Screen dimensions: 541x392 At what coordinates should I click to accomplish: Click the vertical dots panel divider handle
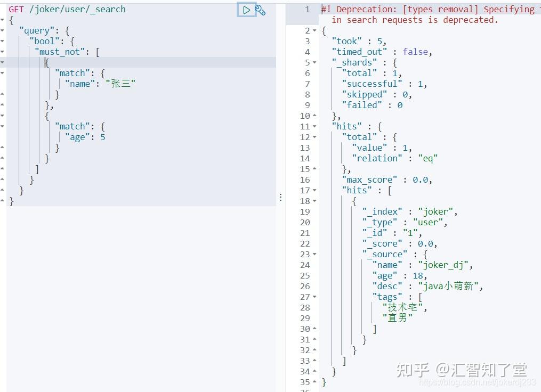click(x=281, y=197)
